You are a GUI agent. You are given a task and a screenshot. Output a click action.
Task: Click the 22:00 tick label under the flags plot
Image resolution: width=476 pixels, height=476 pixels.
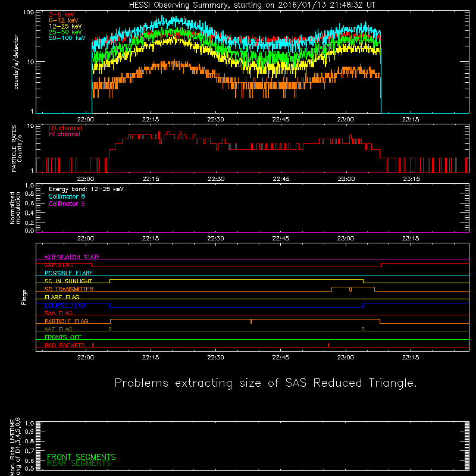pos(85,358)
